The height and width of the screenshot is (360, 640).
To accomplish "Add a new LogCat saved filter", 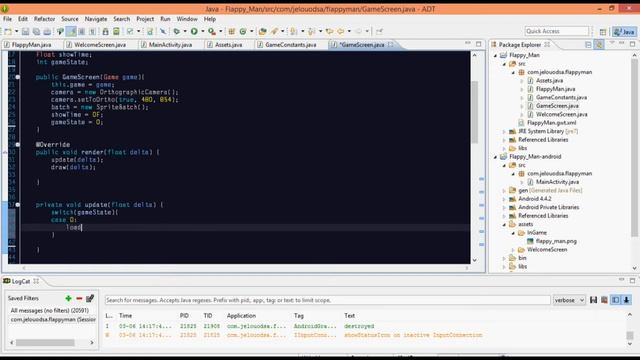I will tap(68, 298).
